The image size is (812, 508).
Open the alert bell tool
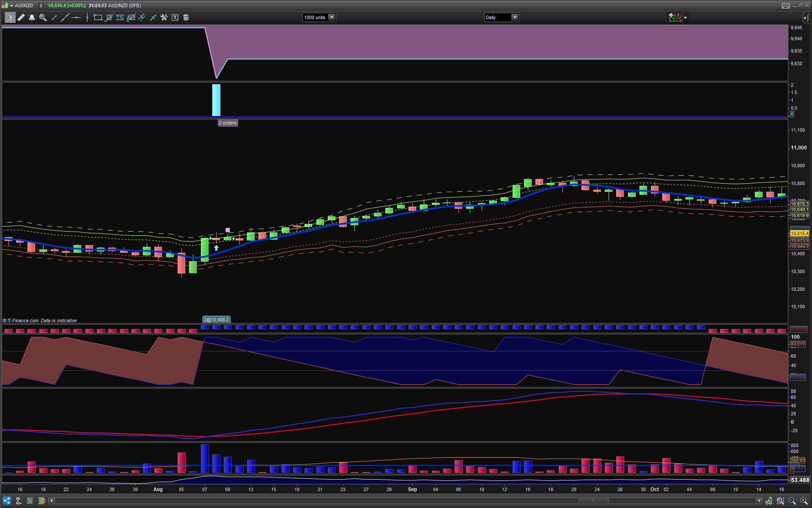[32, 17]
